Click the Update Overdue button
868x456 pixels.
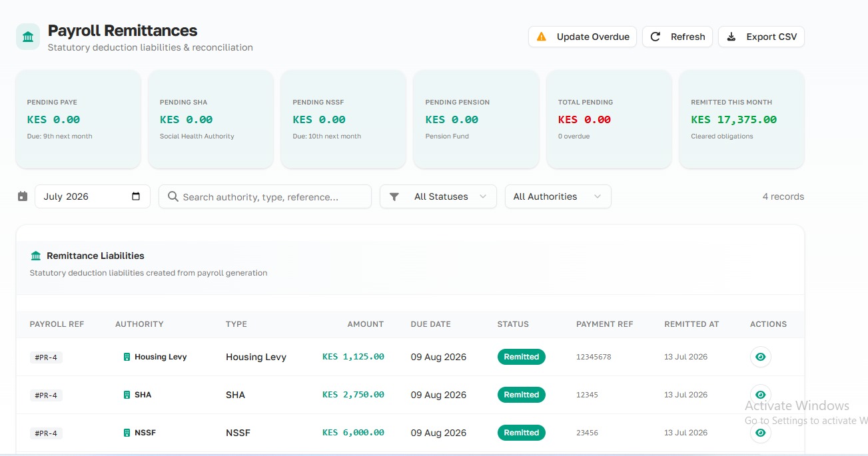tap(583, 37)
